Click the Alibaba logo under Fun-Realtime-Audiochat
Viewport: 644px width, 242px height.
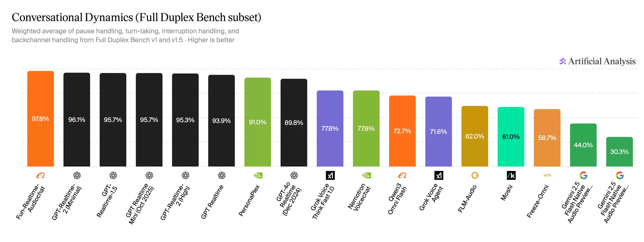[x=41, y=176]
